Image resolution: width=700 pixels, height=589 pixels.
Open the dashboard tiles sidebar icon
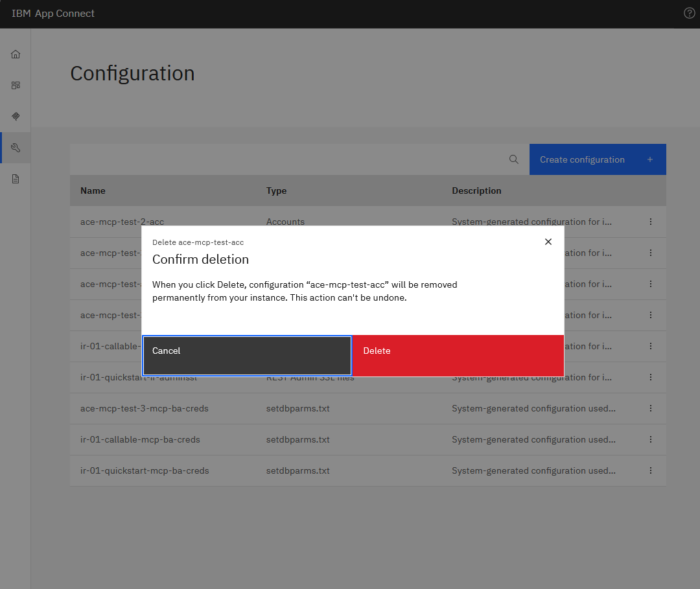(16, 86)
